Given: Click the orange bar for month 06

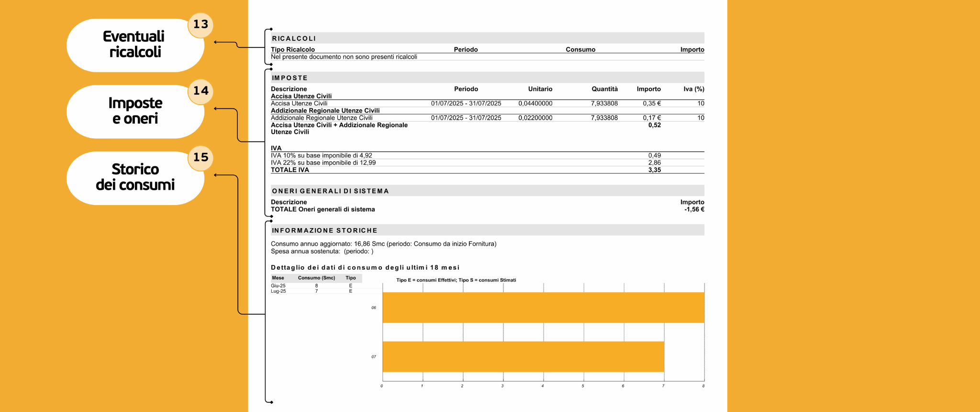Looking at the screenshot, I should click(543, 308).
